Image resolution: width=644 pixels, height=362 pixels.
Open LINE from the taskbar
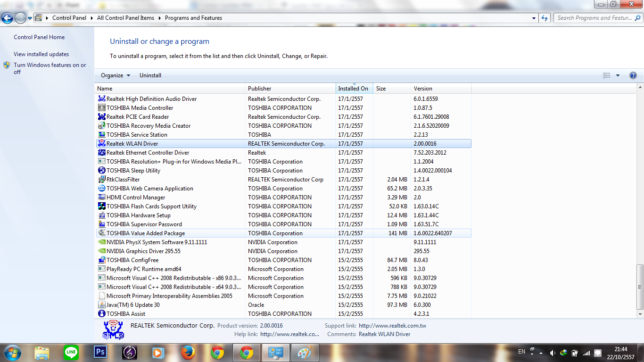(x=71, y=352)
